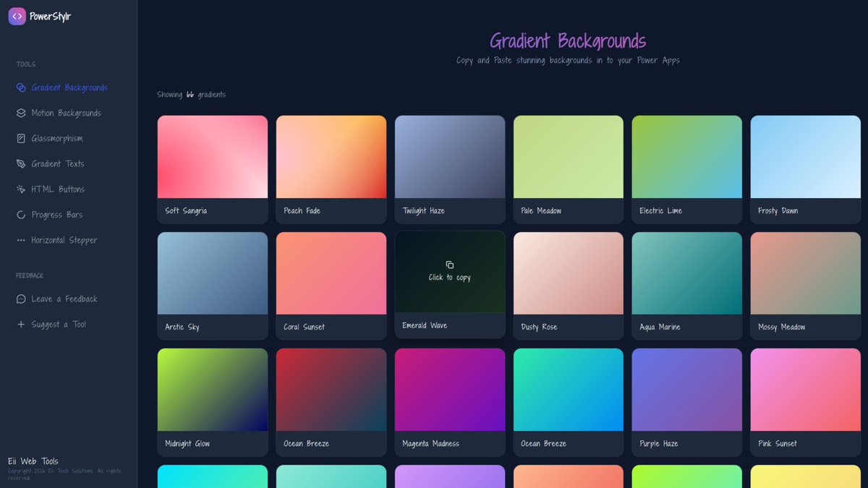This screenshot has height=488, width=868.
Task: Click the Gradient Backgrounds sidebar icon
Action: pos(21,87)
